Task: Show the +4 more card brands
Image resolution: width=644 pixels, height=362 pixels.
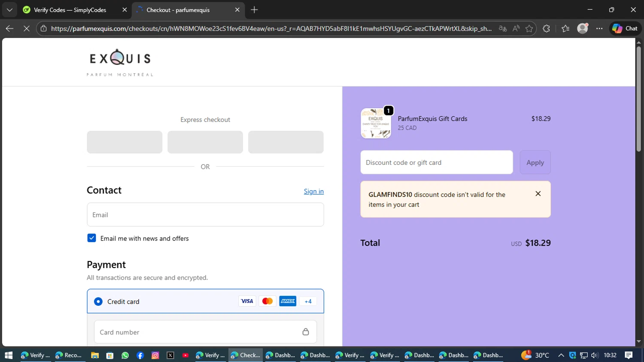Action: tap(308, 301)
